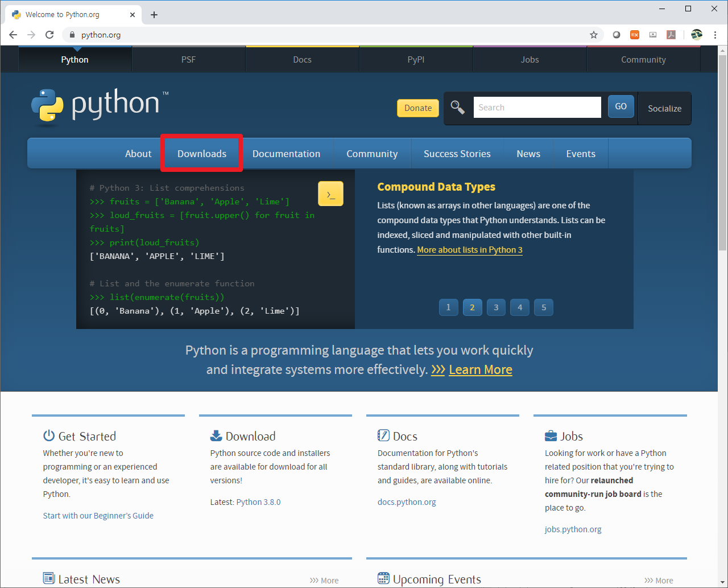Show slide 1 of the carousel
This screenshot has height=588, width=728.
point(448,307)
